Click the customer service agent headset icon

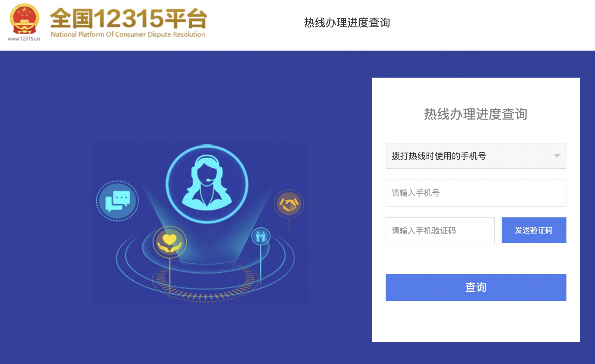[207, 184]
